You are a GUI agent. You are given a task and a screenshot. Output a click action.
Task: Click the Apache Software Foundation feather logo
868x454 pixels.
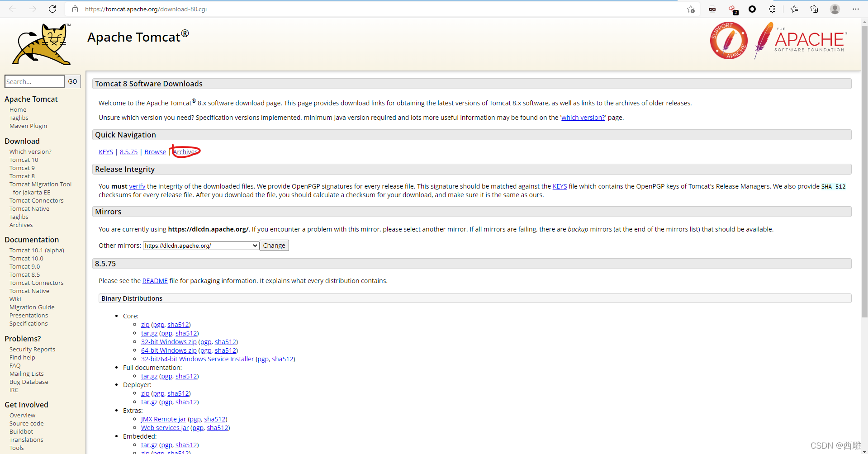click(801, 41)
